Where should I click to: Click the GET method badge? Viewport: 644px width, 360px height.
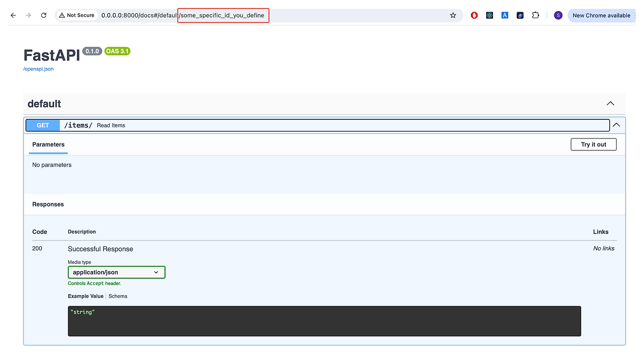point(42,125)
